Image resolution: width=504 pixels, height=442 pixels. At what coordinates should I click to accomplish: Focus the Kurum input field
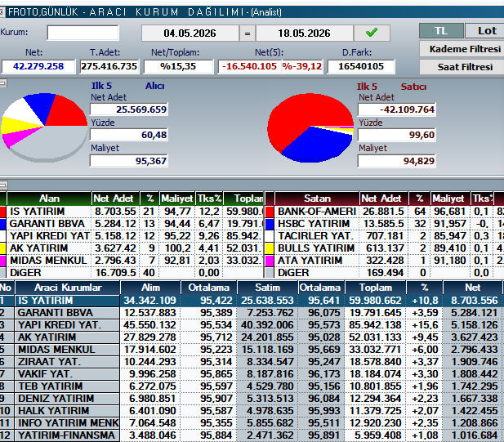pyautogui.click(x=83, y=33)
